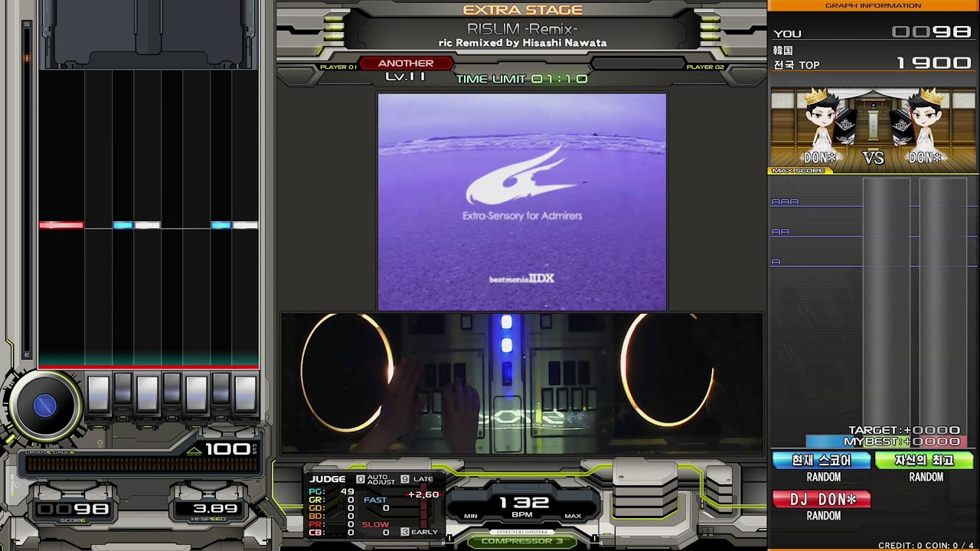Click the right glowing ring in the hand camera
Viewport: 980px width, 551px height.
point(667,369)
